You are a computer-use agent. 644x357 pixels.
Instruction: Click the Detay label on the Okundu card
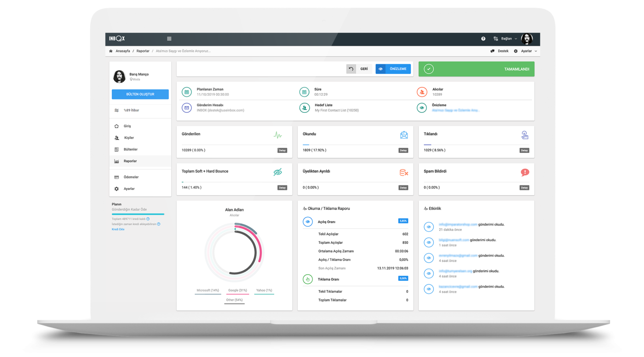point(403,150)
